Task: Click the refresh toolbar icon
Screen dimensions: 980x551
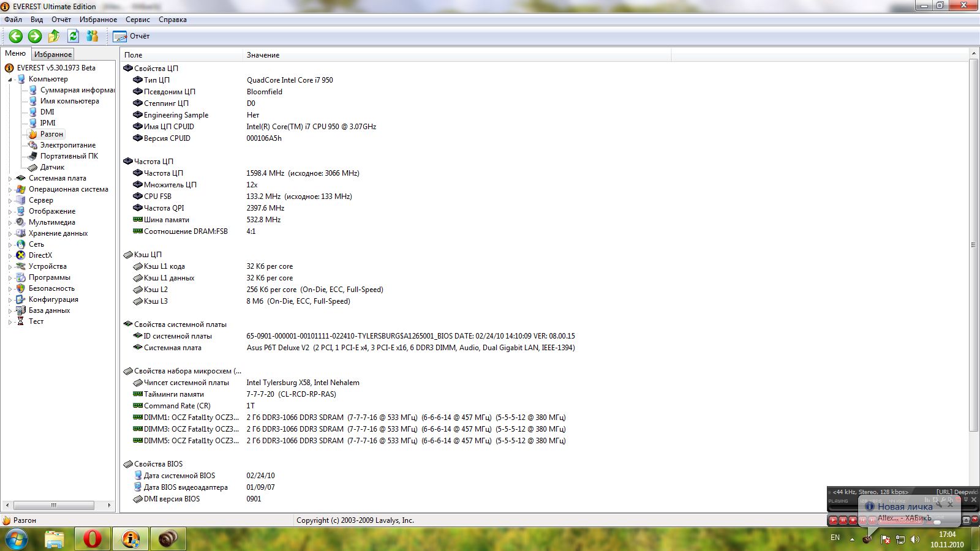Action: (x=73, y=36)
